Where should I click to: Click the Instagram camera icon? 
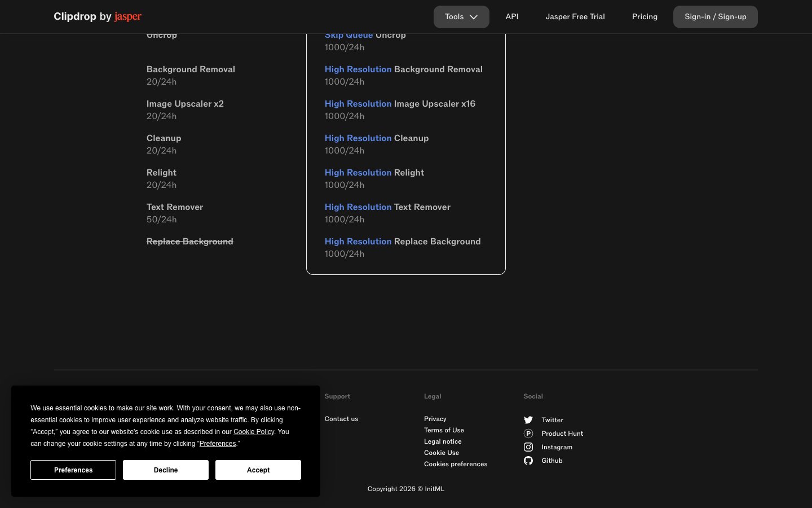[528, 447]
